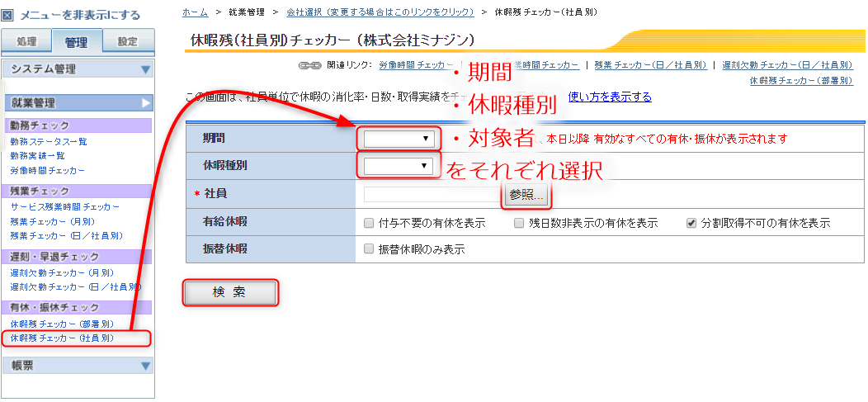Viewport: 868px width, 402px height.
Task: Open the related link 残業チェッカー(日/社員別)
Action: coord(650,65)
